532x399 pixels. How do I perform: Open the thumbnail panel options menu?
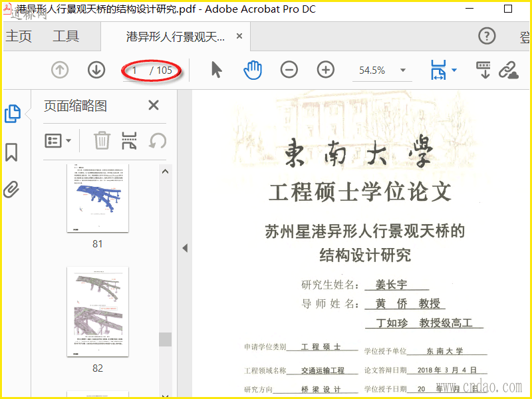click(58, 140)
